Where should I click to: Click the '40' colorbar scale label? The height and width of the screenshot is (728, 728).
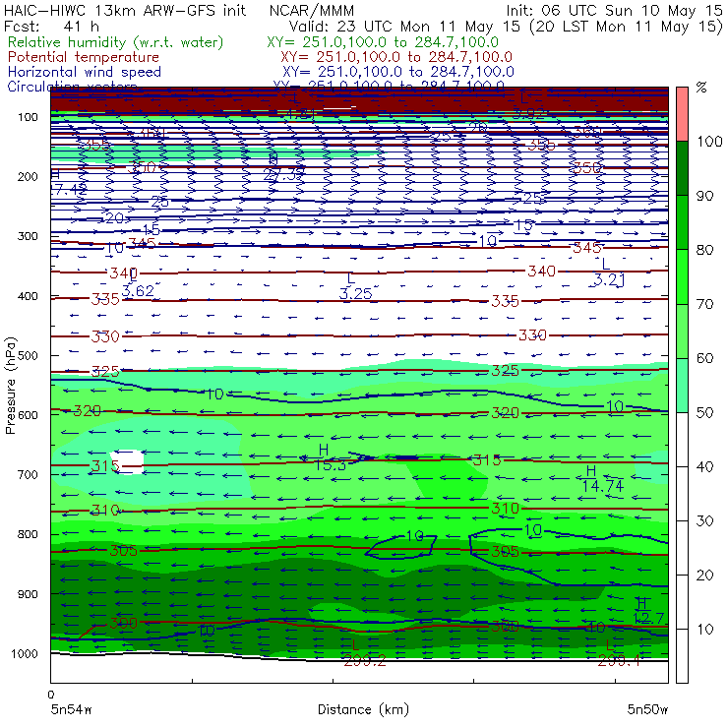click(x=704, y=466)
